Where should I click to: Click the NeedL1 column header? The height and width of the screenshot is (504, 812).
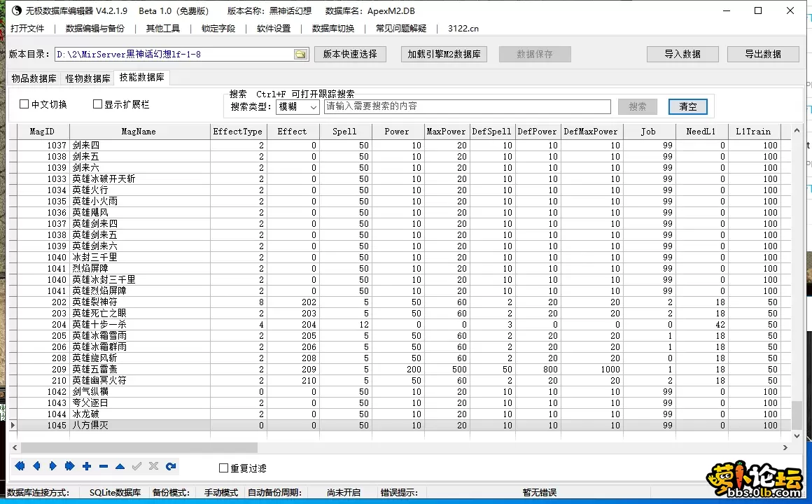click(x=701, y=132)
